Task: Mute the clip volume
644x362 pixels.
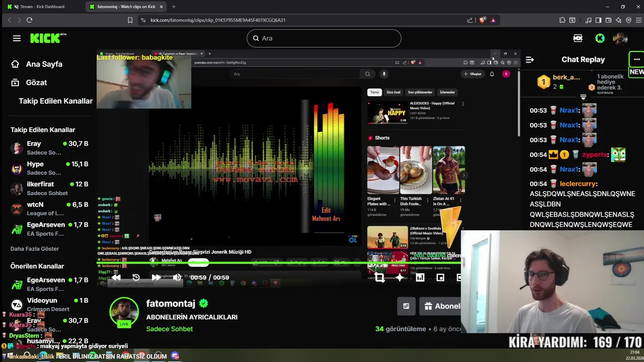Action: (177, 277)
